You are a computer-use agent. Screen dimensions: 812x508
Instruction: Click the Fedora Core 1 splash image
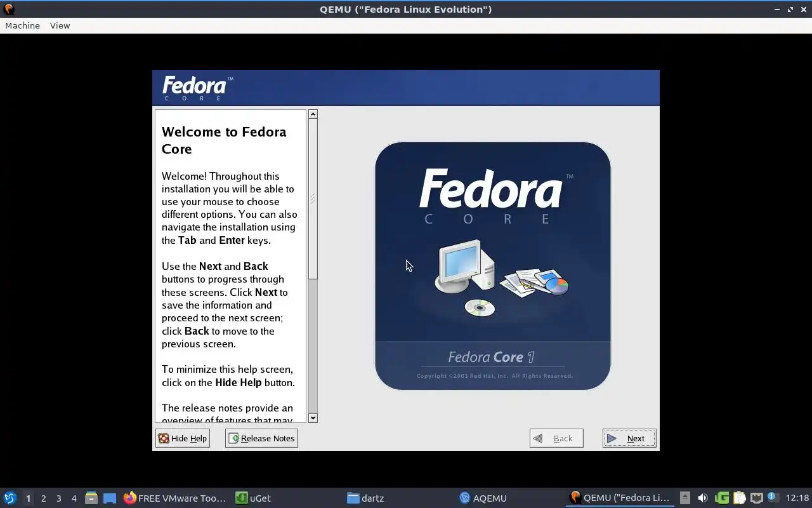pos(493,265)
